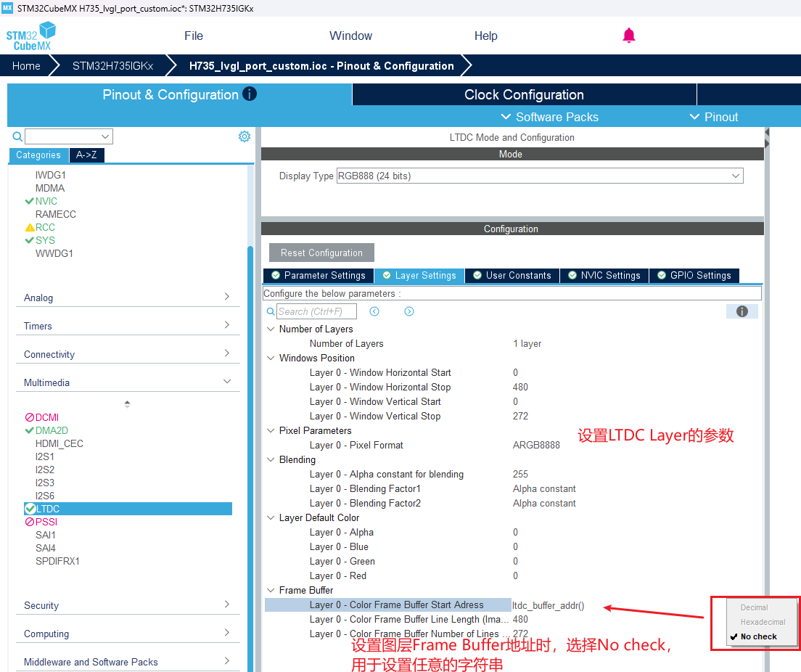Click the parameter search field
This screenshot has width=801, height=672.
[x=317, y=311]
